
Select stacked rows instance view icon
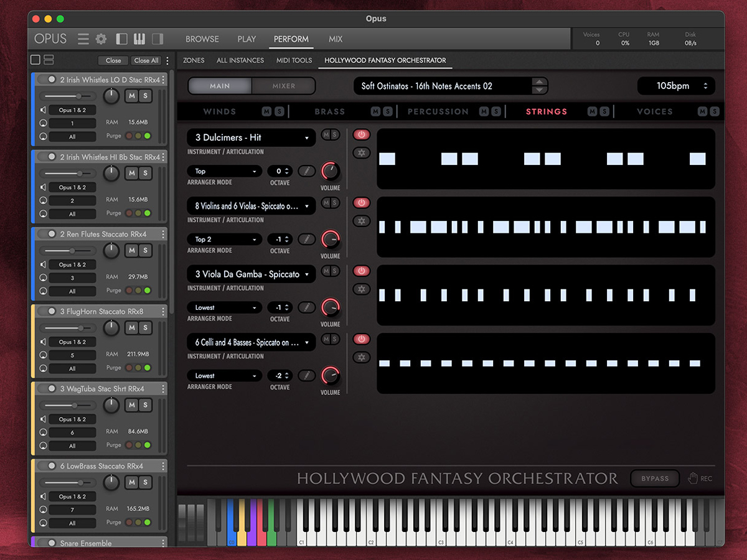[x=49, y=60]
